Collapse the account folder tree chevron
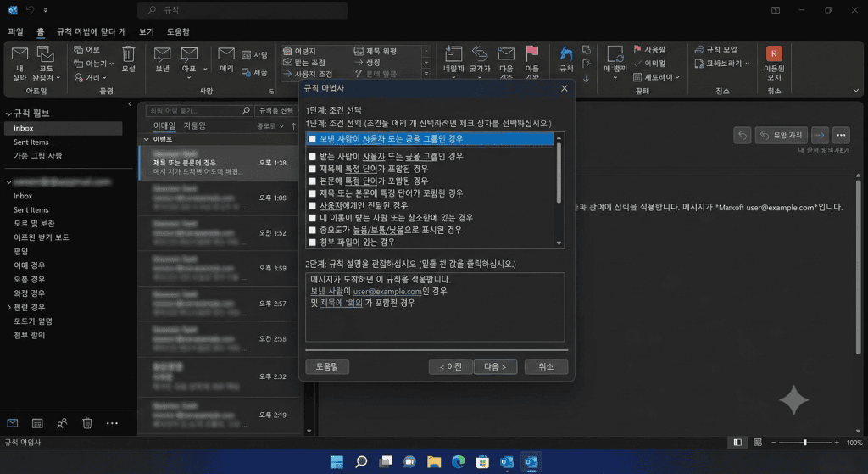 8,182
